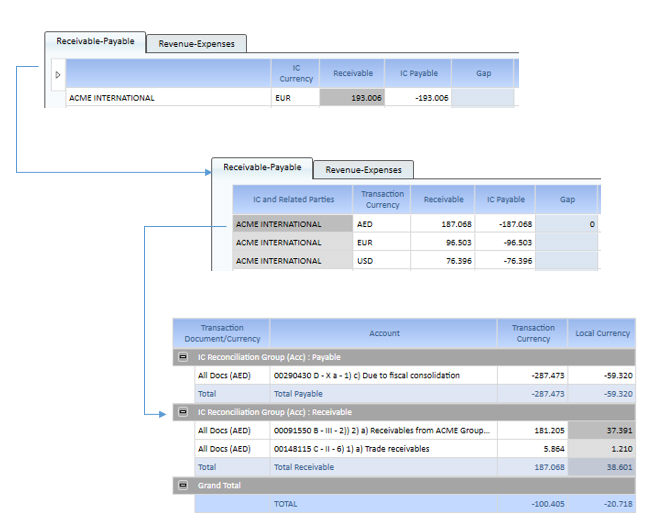
Task: Select the 76.396 receivable cell
Action: (x=443, y=261)
